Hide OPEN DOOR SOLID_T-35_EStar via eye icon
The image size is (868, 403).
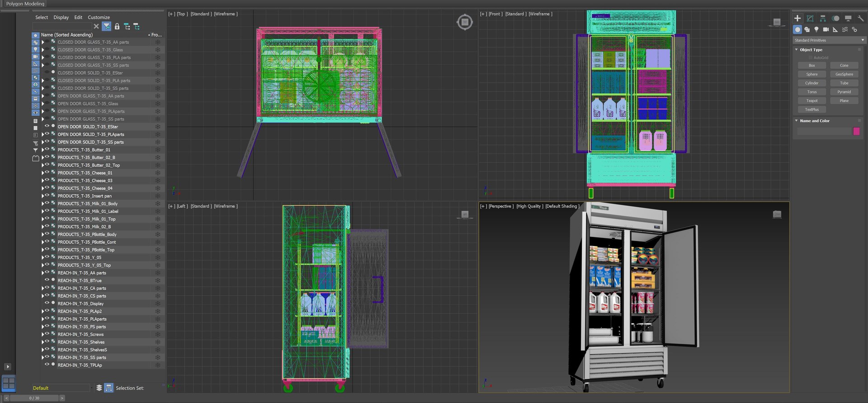pos(47,126)
